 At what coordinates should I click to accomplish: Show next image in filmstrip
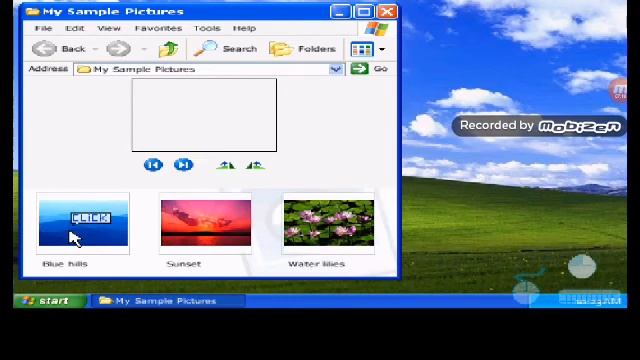pyautogui.click(x=183, y=165)
